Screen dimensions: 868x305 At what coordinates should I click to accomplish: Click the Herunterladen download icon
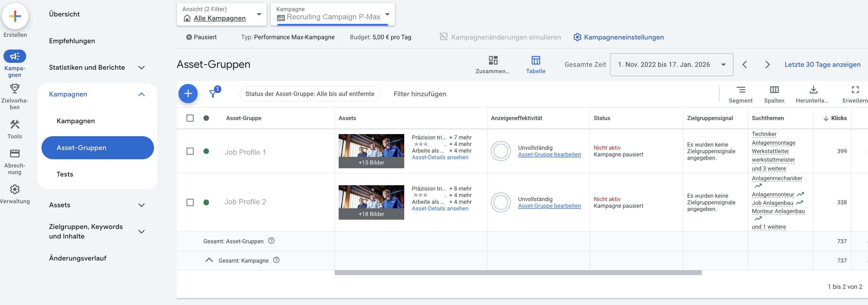click(813, 90)
